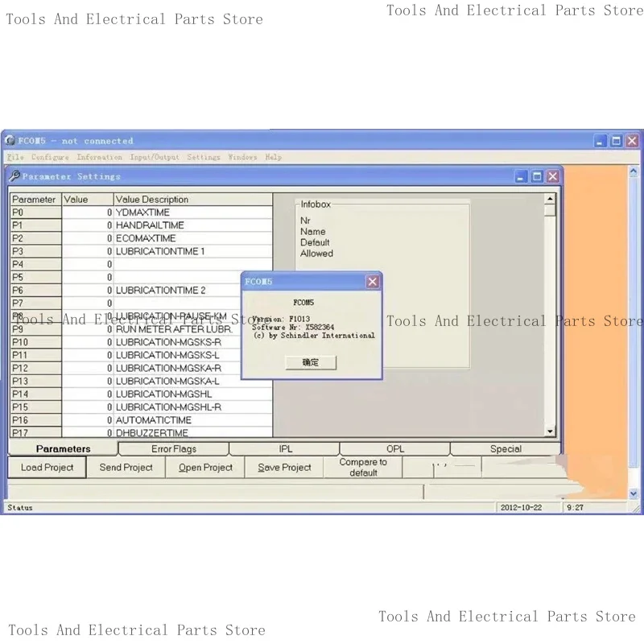Open the Input/Output menu
Screen dimensions: 644x644
click(x=155, y=157)
